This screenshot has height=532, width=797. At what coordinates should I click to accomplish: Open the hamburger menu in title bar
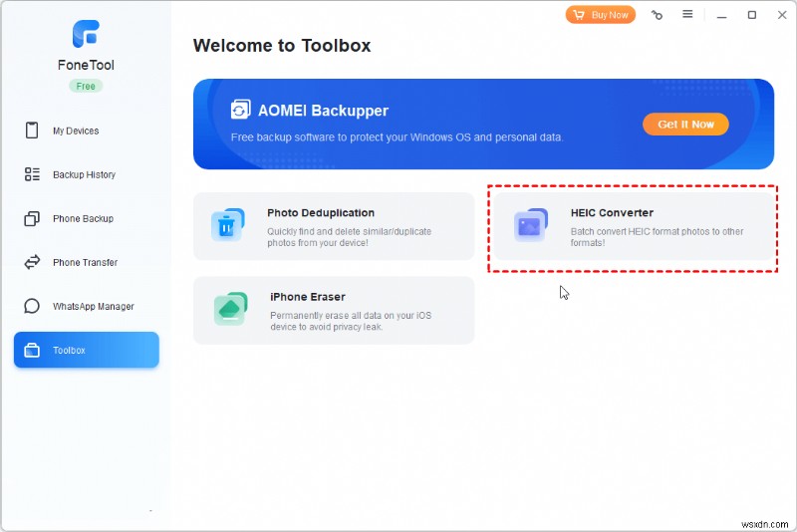coord(687,14)
